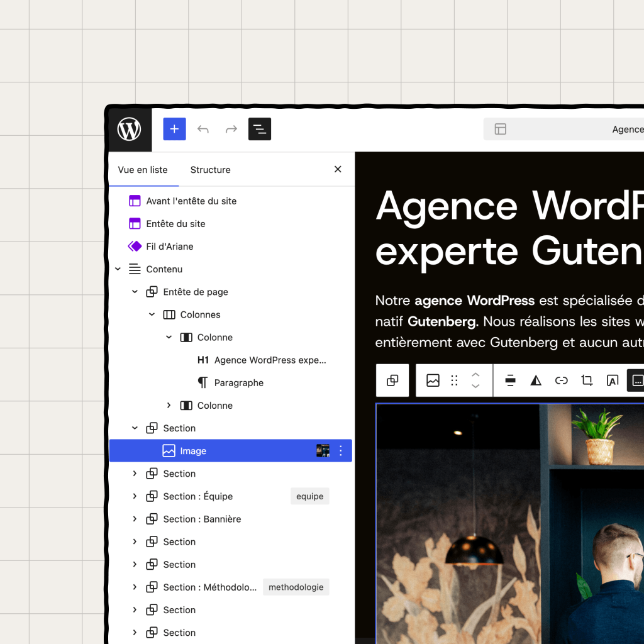644x644 pixels.
Task: Select parent group block button in toolbar
Action: (392, 380)
